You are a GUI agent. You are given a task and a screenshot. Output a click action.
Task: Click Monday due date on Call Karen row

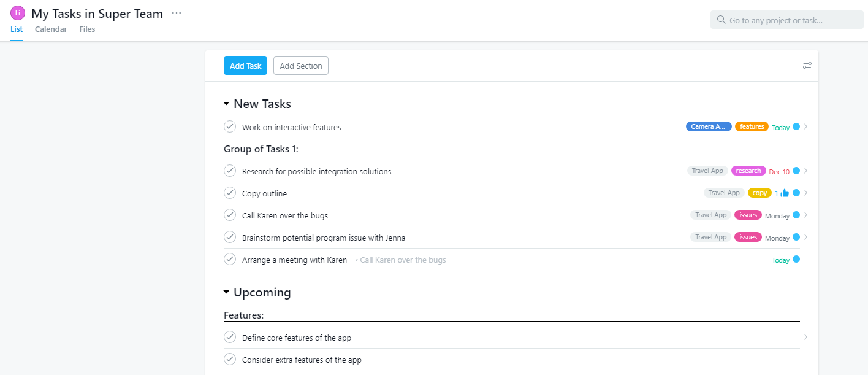[x=777, y=216]
